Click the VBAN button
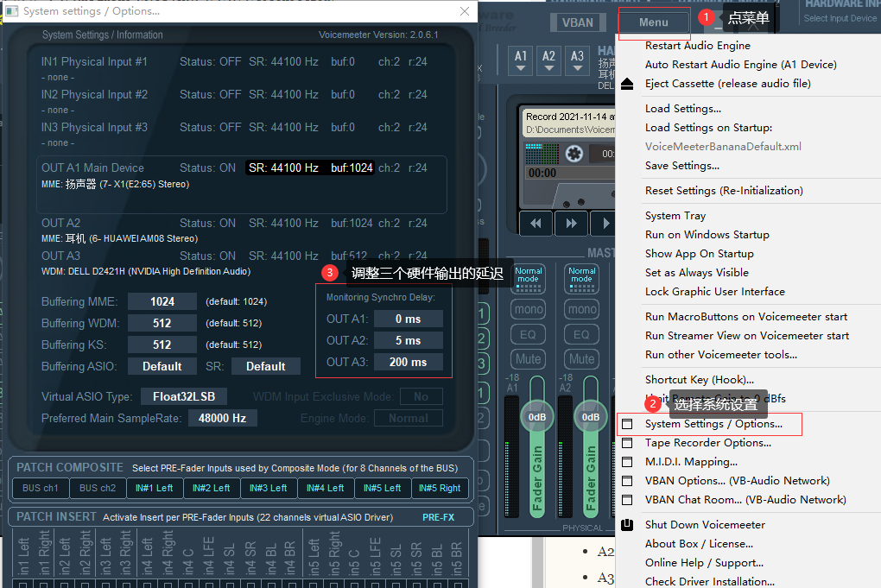Screen dimensions: 881x588 click(x=578, y=22)
